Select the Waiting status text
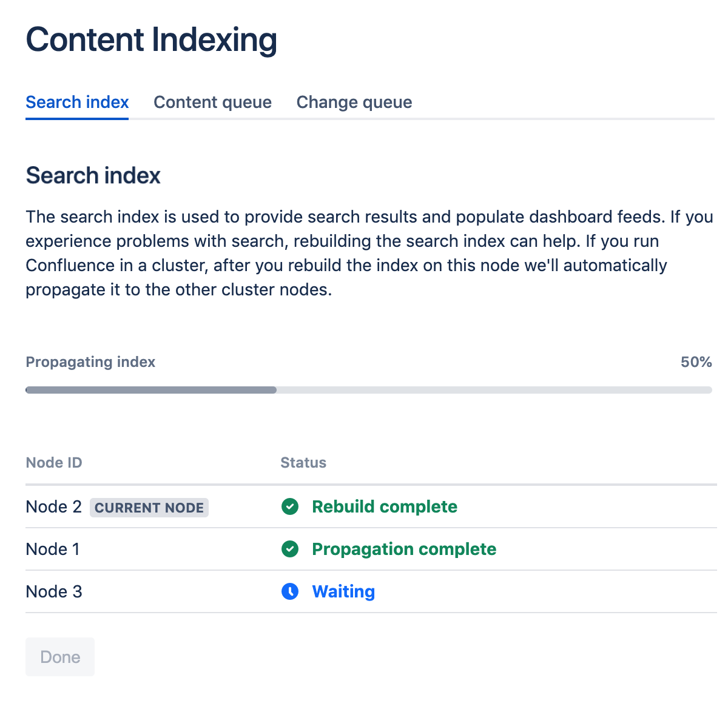The image size is (728, 706). point(343,591)
